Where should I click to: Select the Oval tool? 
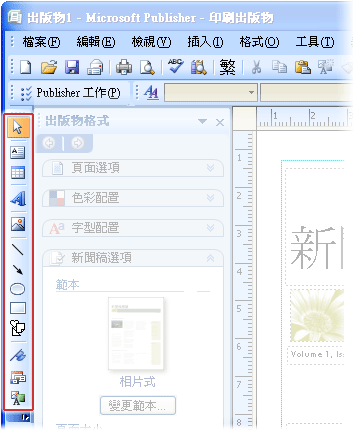[x=18, y=289]
